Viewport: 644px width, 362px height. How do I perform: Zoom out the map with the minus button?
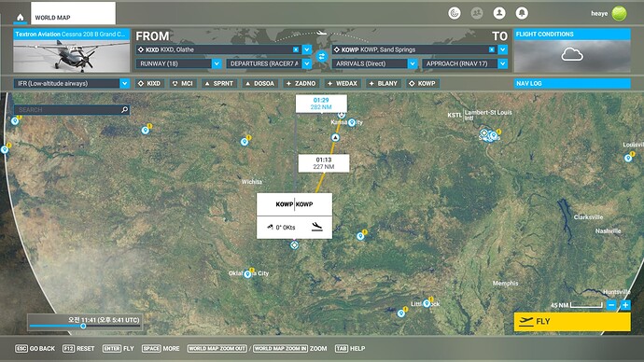click(611, 305)
